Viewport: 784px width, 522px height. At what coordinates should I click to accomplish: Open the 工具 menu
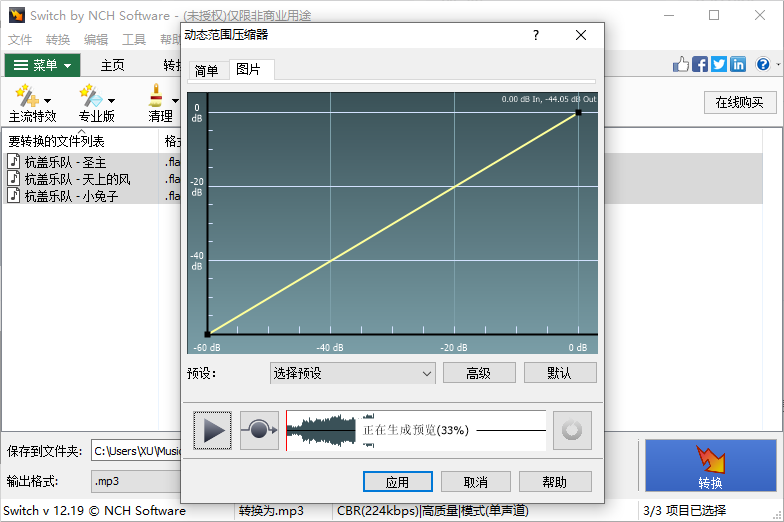click(x=134, y=39)
